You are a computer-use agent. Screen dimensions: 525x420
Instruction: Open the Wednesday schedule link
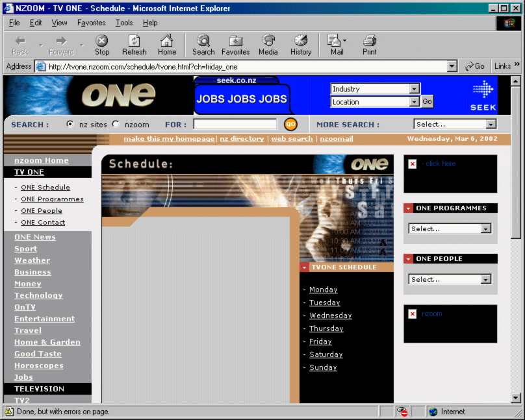[330, 315]
